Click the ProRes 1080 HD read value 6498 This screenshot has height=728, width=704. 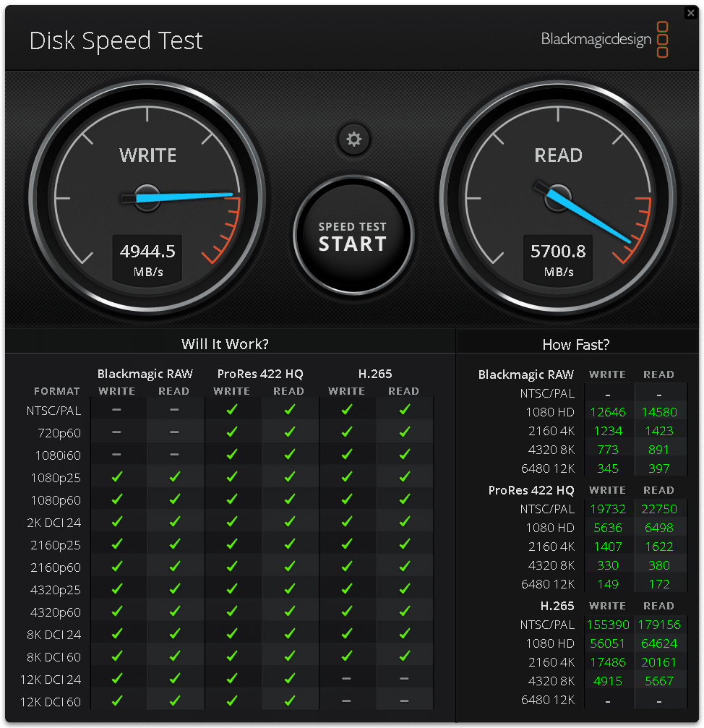point(659,528)
